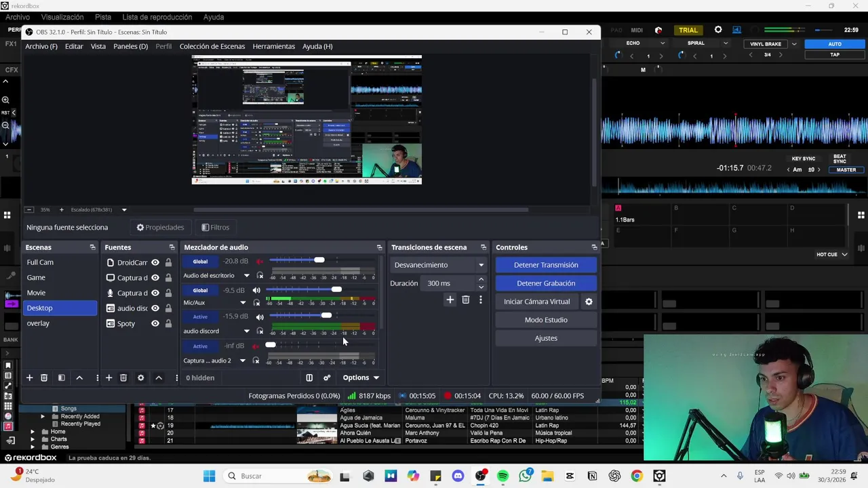Unmute Captura audio 2 speaker icon

click(255, 346)
